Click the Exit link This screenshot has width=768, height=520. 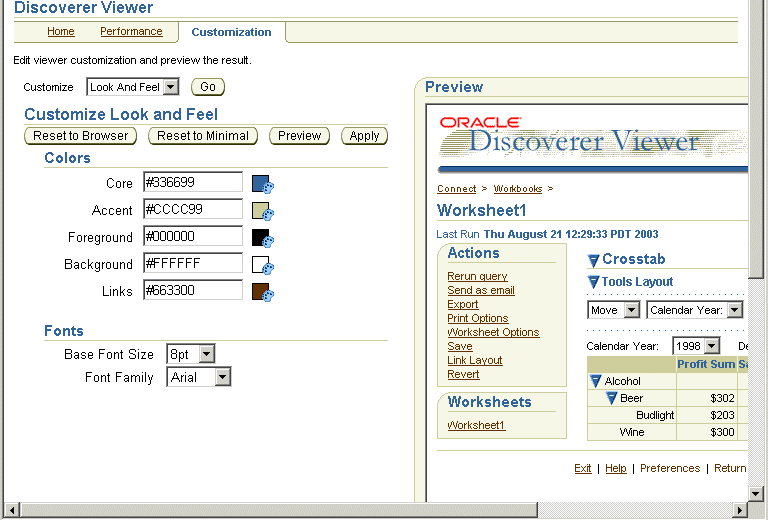(x=582, y=468)
